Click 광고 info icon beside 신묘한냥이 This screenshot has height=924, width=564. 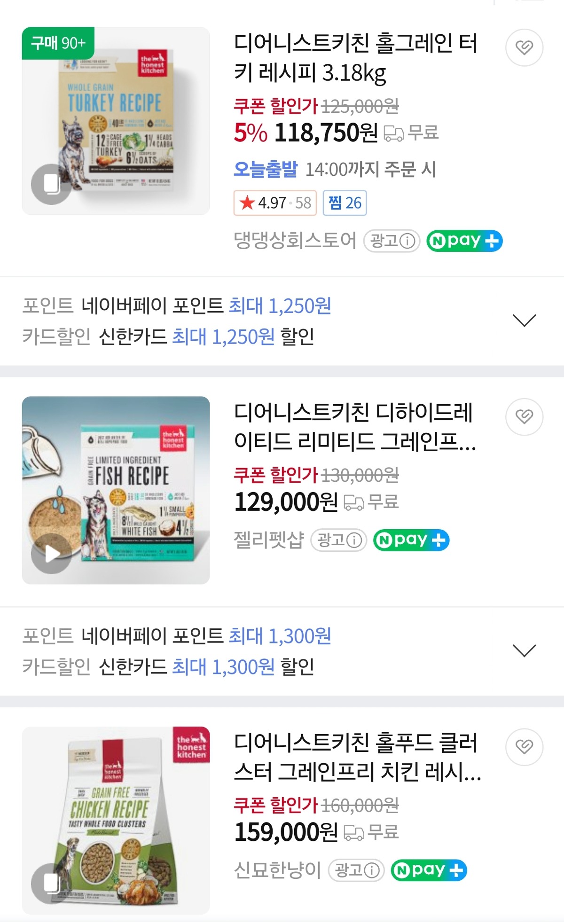372,870
